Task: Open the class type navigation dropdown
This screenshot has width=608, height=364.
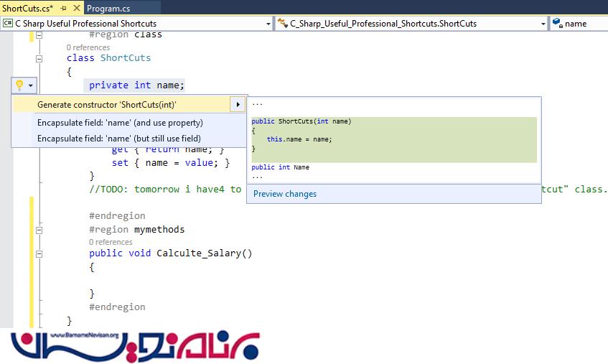Action: pyautogui.click(x=543, y=24)
